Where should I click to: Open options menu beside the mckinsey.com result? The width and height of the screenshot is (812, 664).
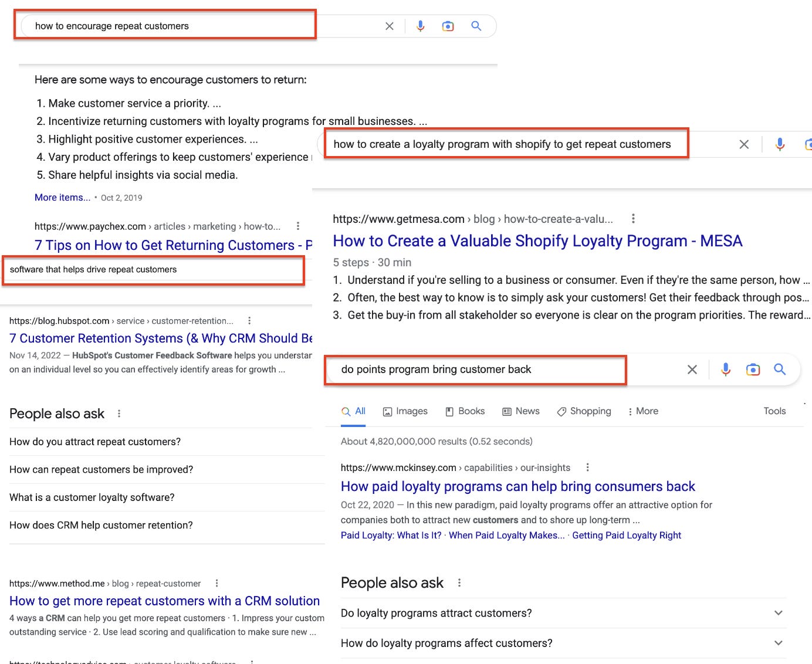click(587, 467)
